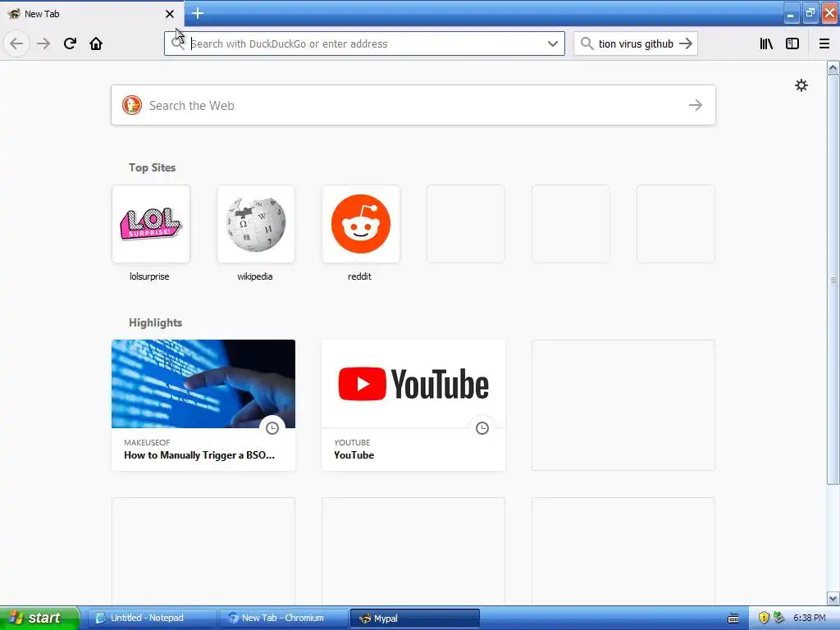Click the 'How to Manually Trigger a BSO...' title
The image size is (840, 630).
(199, 455)
